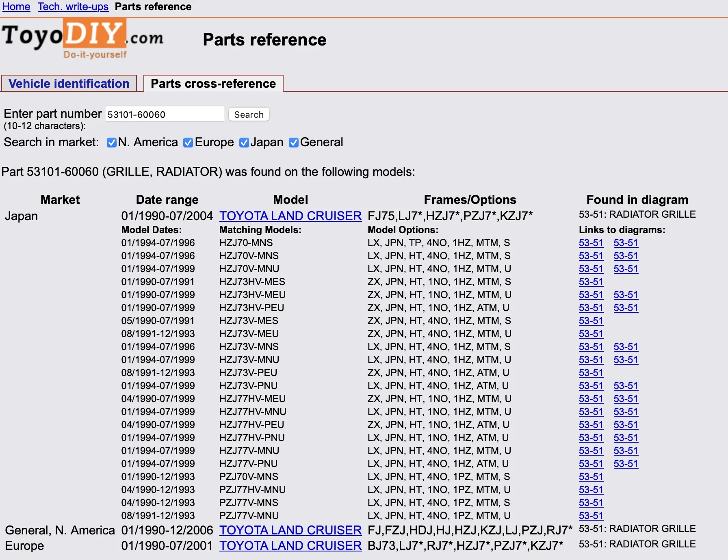Open first 53-51 diagram for HZJ73HV-MEU
Image resolution: width=728 pixels, height=560 pixels.
(591, 295)
